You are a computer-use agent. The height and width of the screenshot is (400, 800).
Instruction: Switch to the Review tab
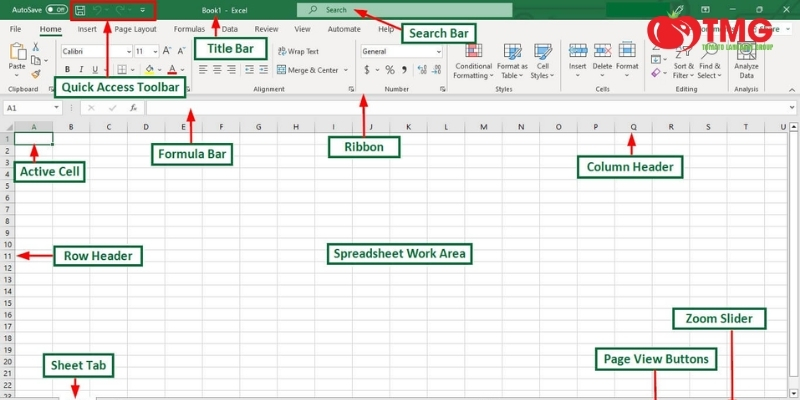[x=266, y=29]
